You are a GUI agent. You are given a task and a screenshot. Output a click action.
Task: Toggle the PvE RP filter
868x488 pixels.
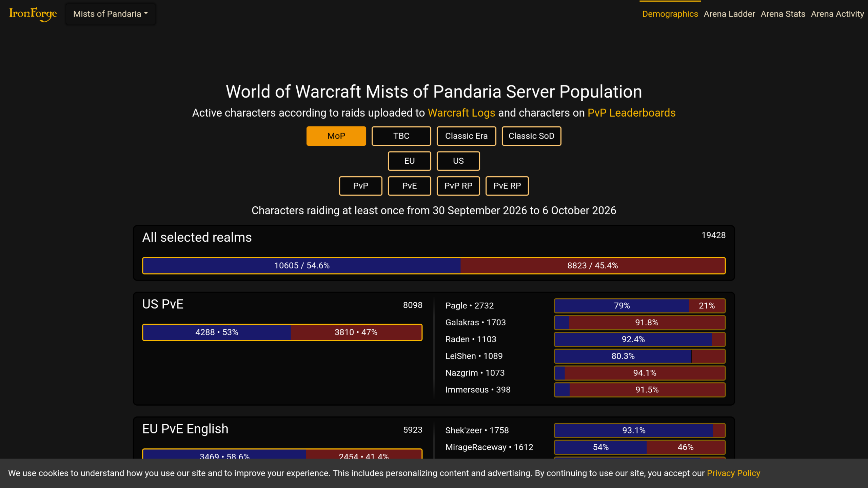[x=507, y=186]
